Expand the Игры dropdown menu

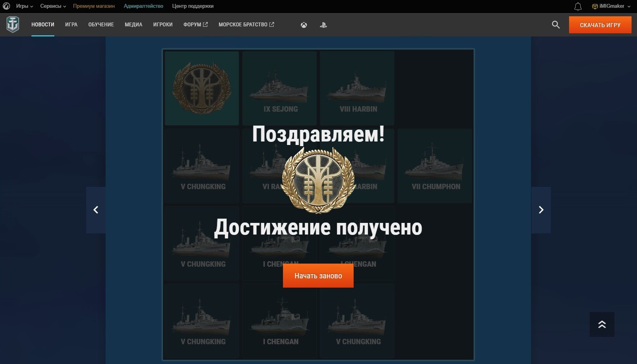coord(24,6)
